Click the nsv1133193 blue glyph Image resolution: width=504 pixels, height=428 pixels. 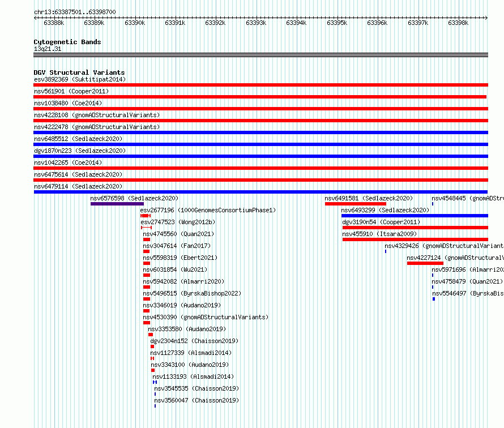[x=155, y=382]
